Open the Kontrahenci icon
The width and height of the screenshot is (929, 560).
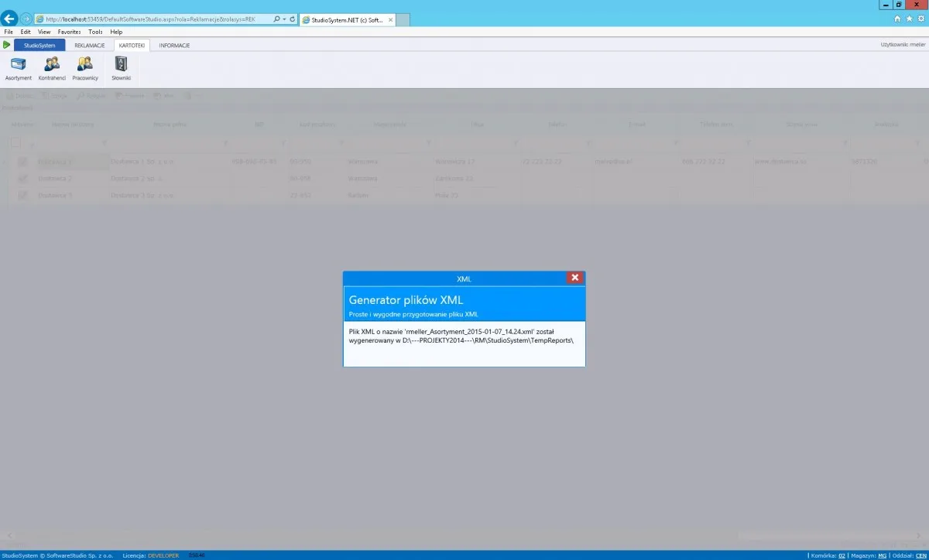pyautogui.click(x=52, y=68)
